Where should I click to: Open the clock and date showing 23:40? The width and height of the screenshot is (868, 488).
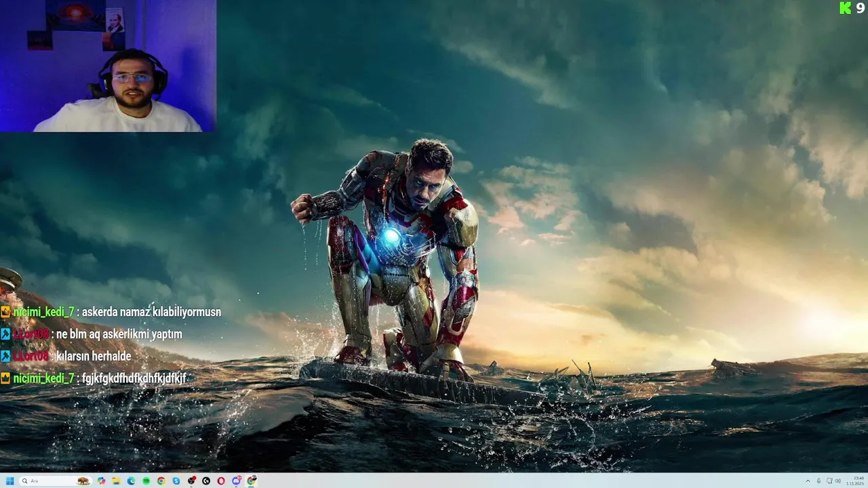pos(854,481)
